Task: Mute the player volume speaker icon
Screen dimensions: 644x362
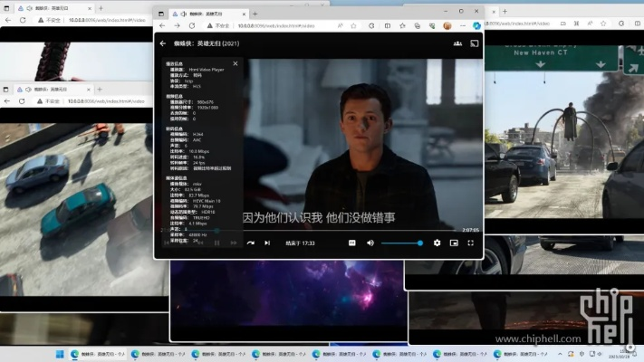Action: pos(370,243)
